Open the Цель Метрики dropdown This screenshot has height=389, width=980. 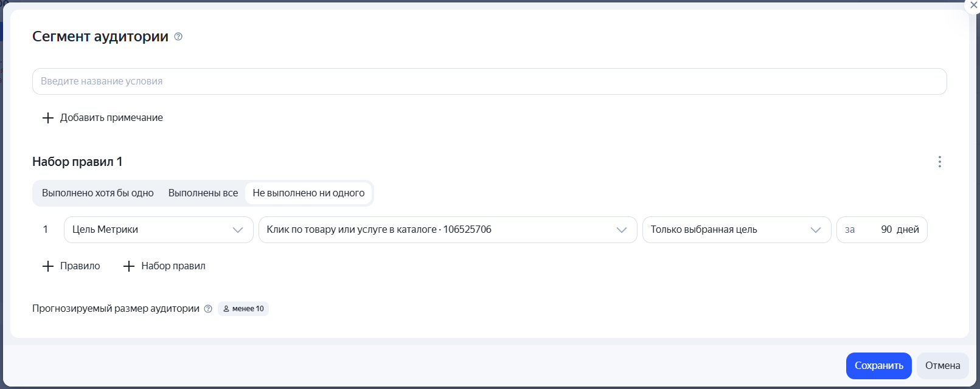(x=159, y=230)
